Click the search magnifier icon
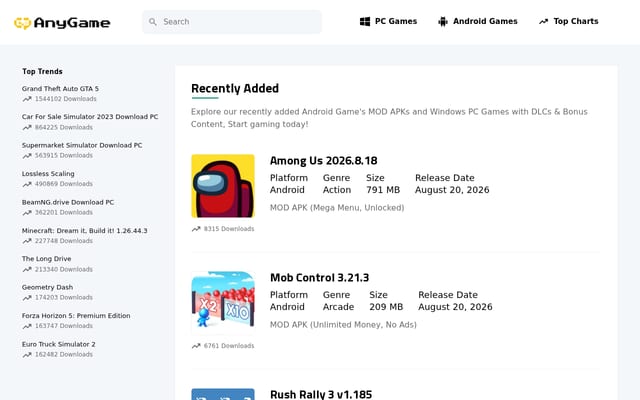The height and width of the screenshot is (400, 640). (153, 22)
